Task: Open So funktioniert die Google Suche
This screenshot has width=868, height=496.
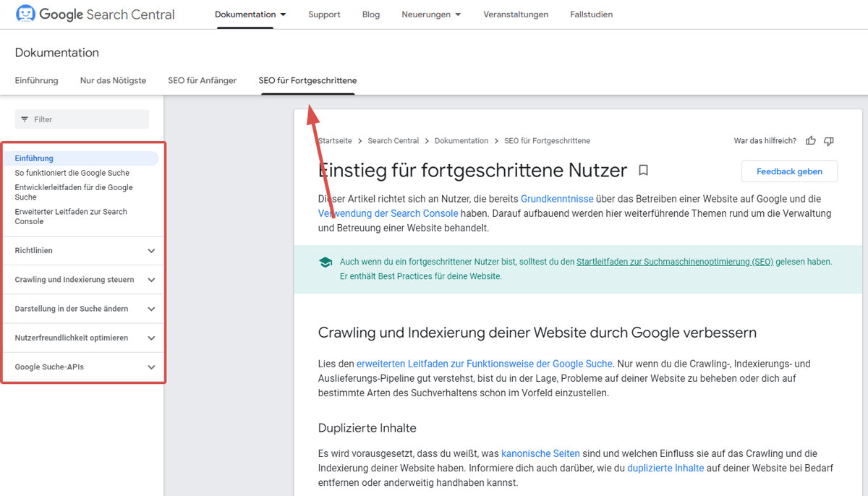Action: [72, 173]
